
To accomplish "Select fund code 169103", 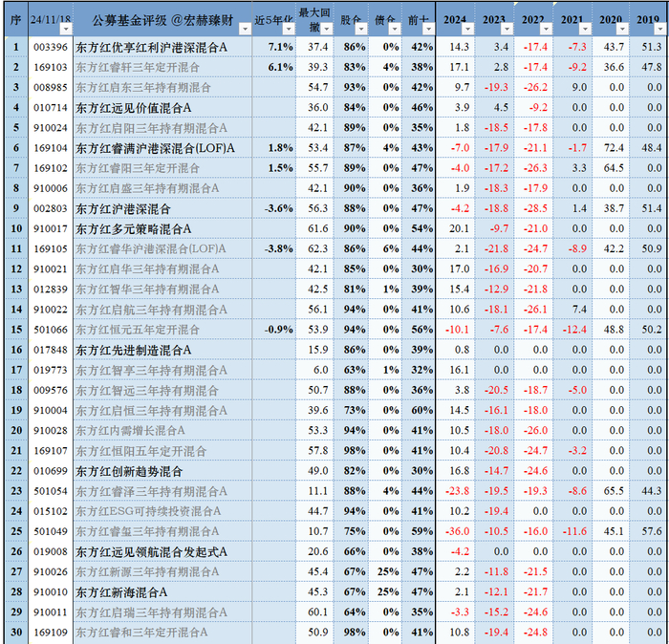I will [x=51, y=68].
